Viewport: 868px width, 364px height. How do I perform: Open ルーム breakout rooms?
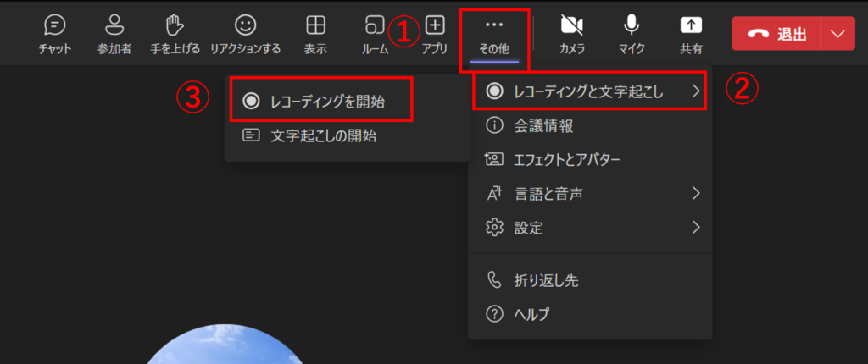375,34
